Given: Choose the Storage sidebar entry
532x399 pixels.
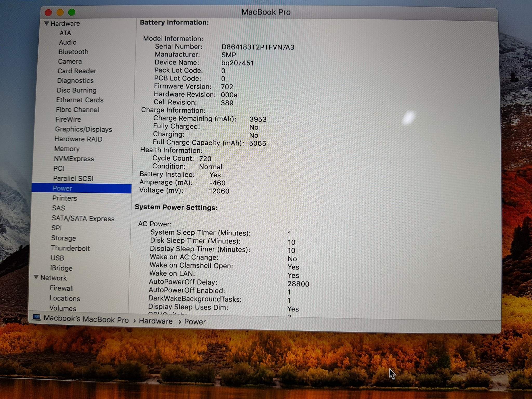Looking at the screenshot, I should click(63, 238).
